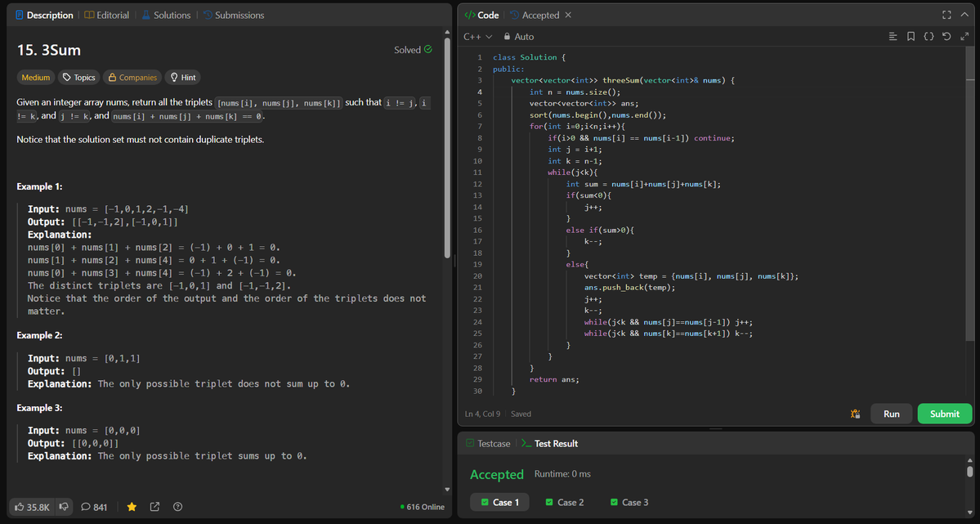Image resolution: width=980 pixels, height=524 pixels.
Task: Maximize the code panel via fullscreen icon
Action: click(946, 15)
